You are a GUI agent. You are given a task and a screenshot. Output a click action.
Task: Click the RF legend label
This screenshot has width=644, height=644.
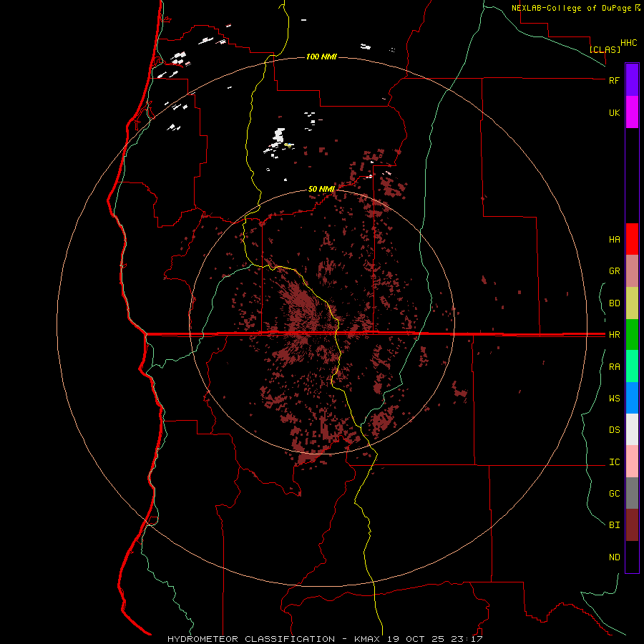614,80
